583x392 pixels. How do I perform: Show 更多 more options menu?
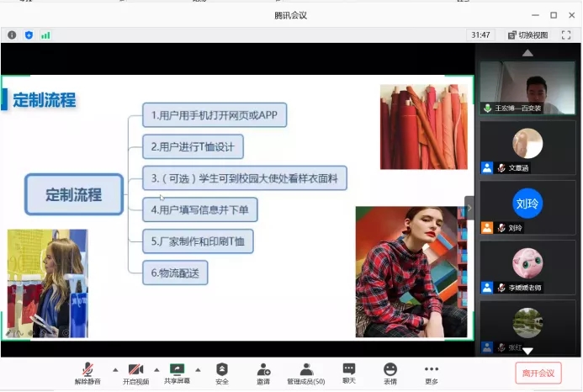click(x=432, y=373)
